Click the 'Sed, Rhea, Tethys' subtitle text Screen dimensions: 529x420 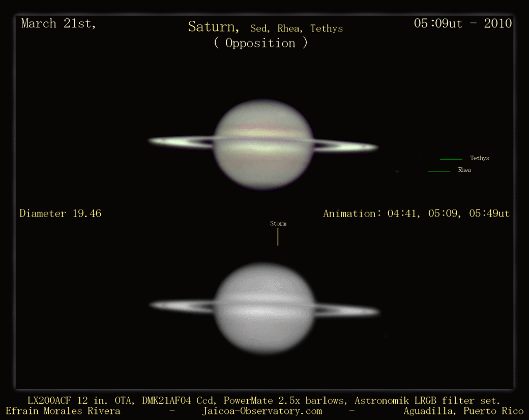[x=296, y=28]
